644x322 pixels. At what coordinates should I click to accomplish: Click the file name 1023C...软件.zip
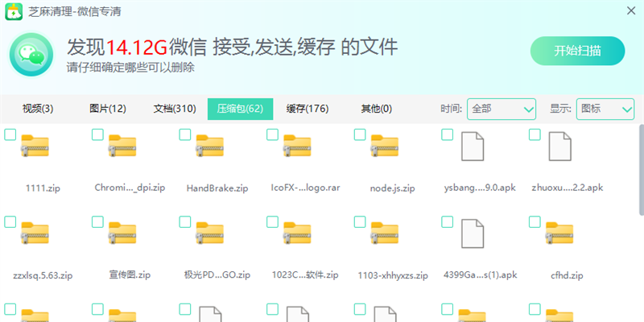click(305, 275)
